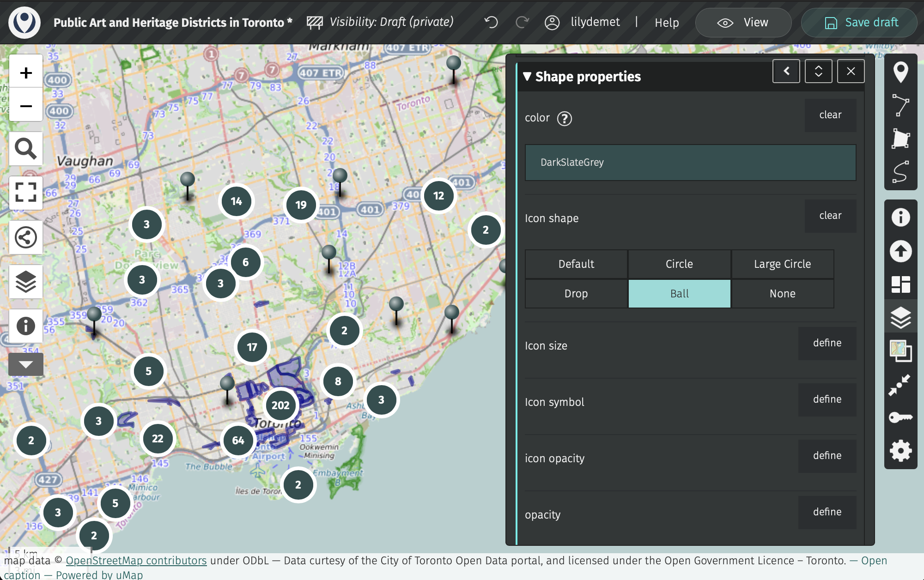Image resolution: width=924 pixels, height=580 pixels.
Task: Open the Help menu
Action: tap(667, 22)
